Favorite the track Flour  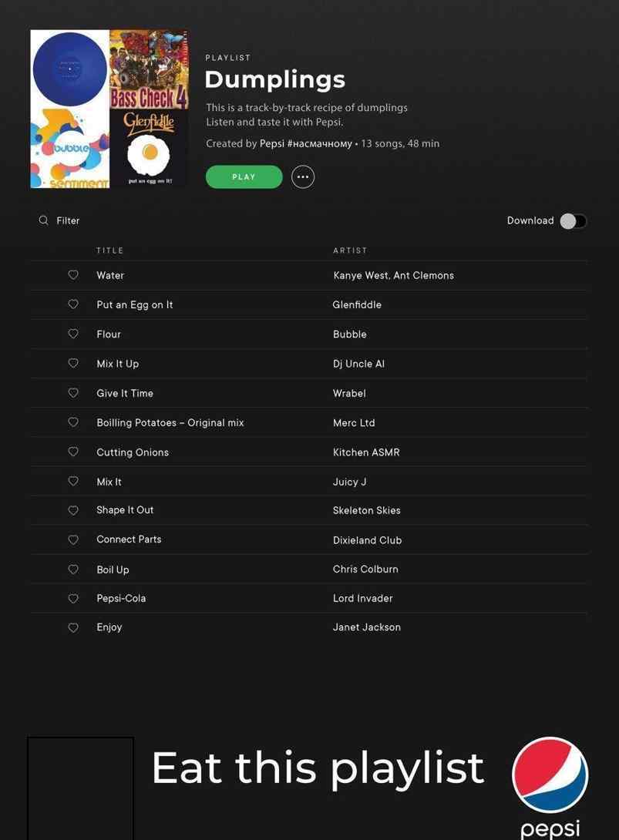pos(73,334)
